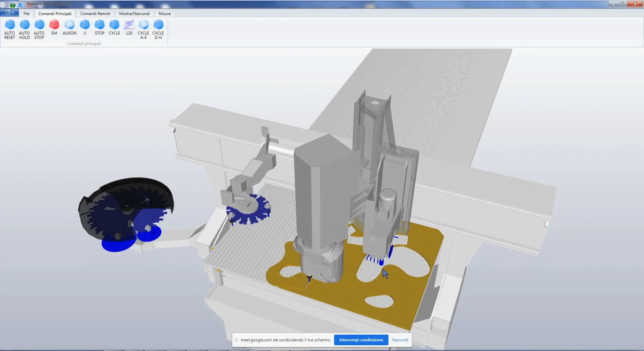The height and width of the screenshot is (351, 644).
Task: Switch to the Comandi Remoti tab
Action: pyautogui.click(x=95, y=14)
